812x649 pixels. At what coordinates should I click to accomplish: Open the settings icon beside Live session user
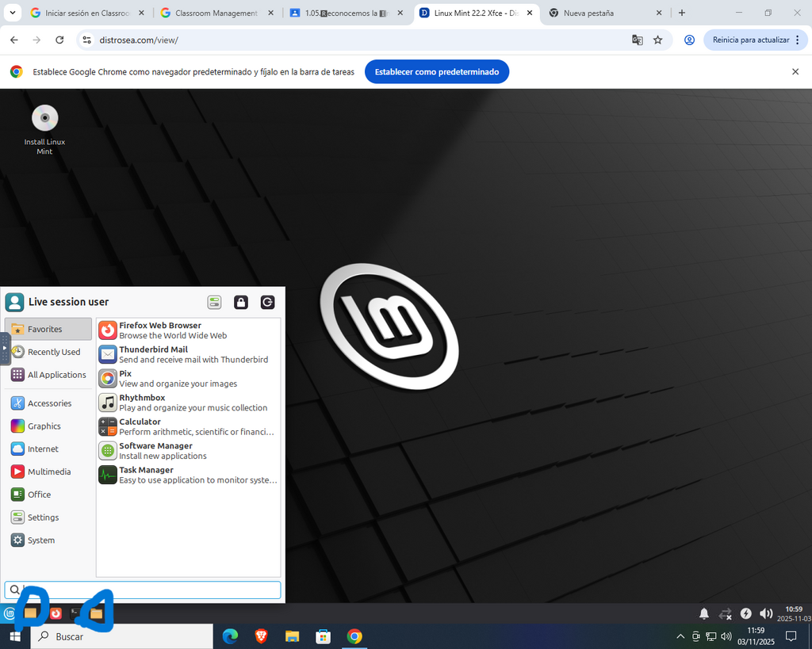[214, 302]
